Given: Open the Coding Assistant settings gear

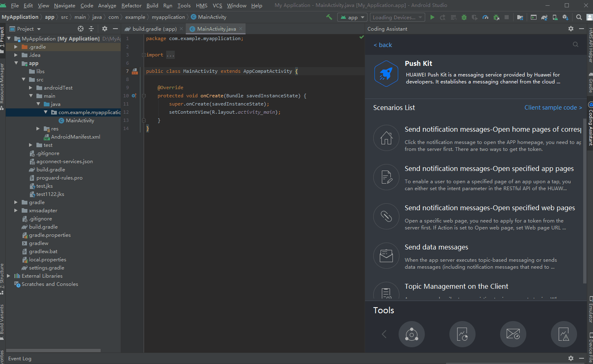Looking at the screenshot, I should [571, 29].
